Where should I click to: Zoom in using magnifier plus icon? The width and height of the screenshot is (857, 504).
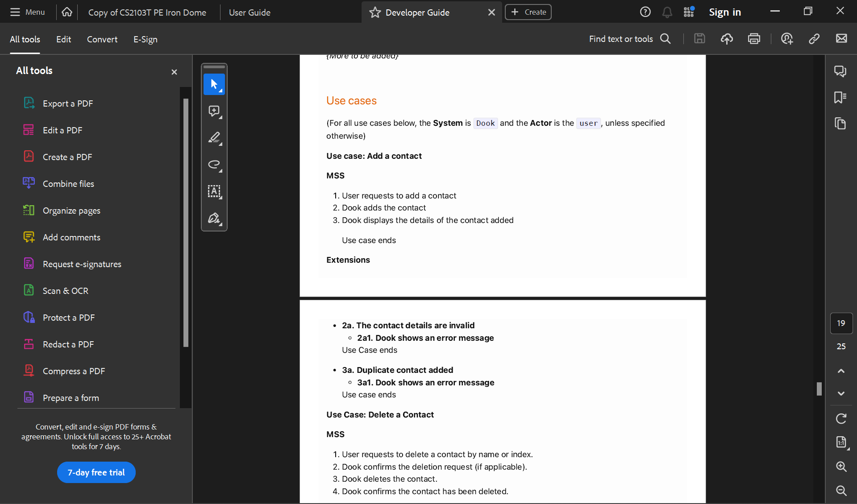coord(841,467)
